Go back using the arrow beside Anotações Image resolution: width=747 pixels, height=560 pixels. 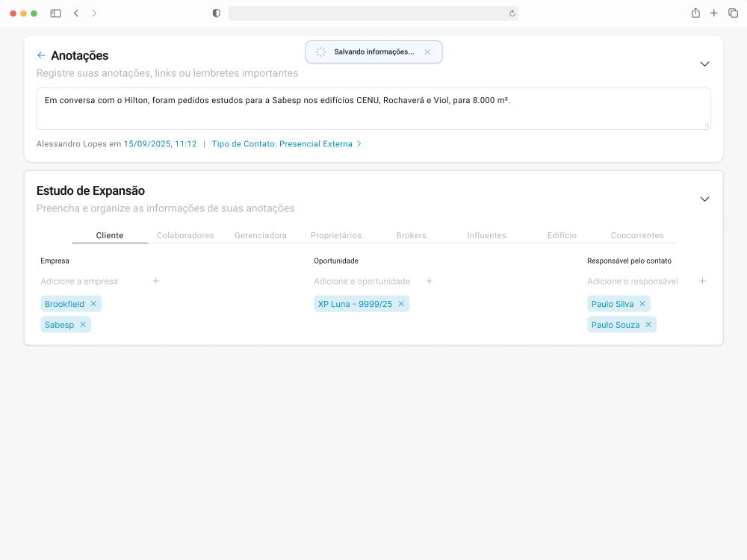point(41,56)
